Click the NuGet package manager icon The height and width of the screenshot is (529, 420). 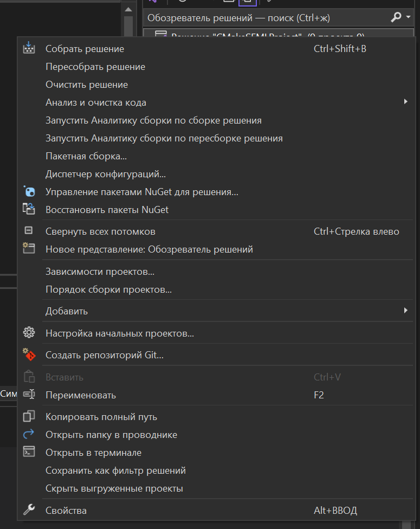[29, 192]
